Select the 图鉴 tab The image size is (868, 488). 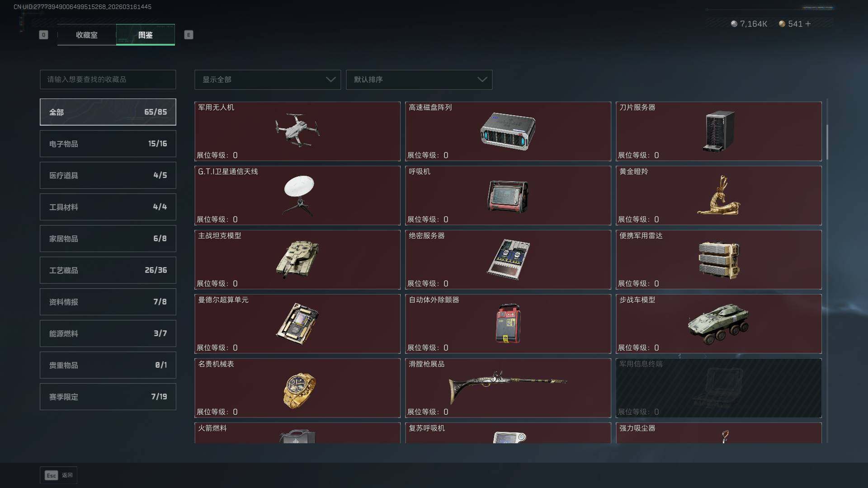click(x=146, y=35)
